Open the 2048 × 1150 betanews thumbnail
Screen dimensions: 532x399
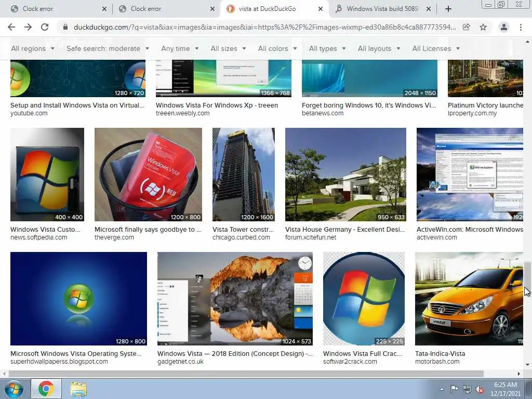click(369, 78)
